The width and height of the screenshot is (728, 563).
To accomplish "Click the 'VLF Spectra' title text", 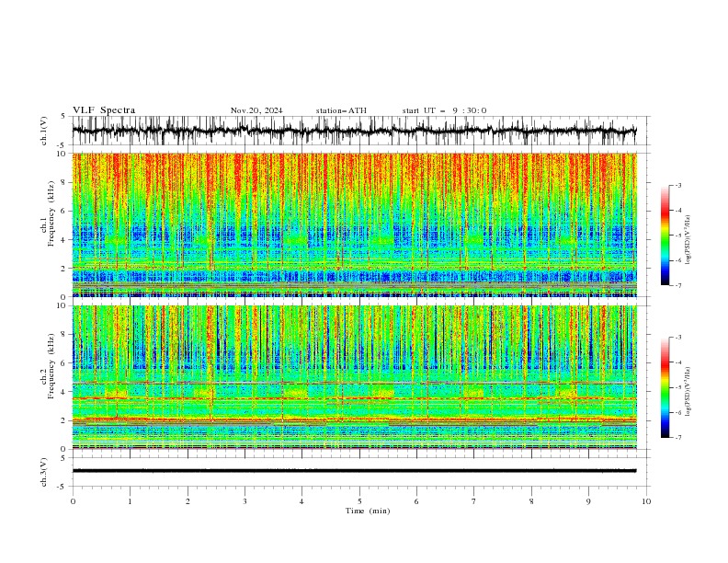I will coord(104,110).
